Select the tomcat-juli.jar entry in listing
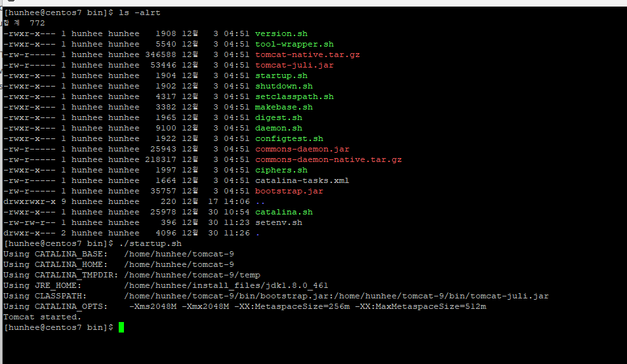This screenshot has width=627, height=364. (x=294, y=65)
